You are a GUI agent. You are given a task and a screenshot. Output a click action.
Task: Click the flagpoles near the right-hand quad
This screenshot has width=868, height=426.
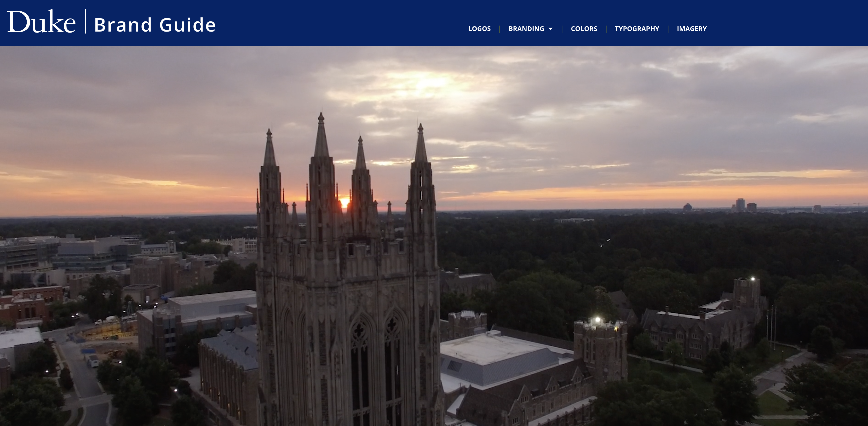772,325
